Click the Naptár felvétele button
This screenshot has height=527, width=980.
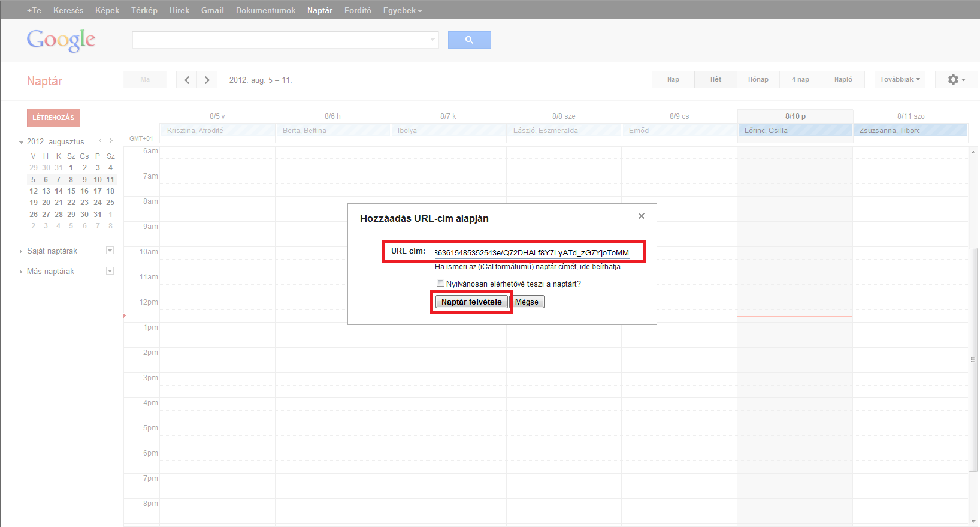click(471, 302)
